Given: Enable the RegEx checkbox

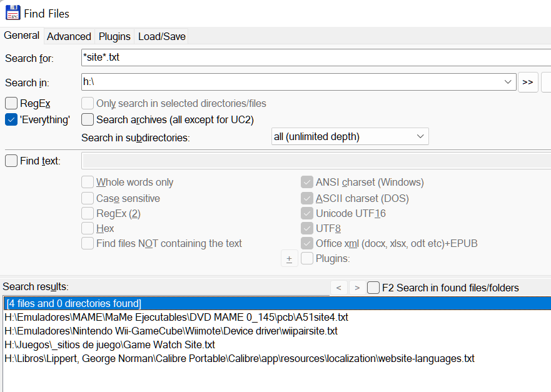Looking at the screenshot, I should (x=11, y=103).
